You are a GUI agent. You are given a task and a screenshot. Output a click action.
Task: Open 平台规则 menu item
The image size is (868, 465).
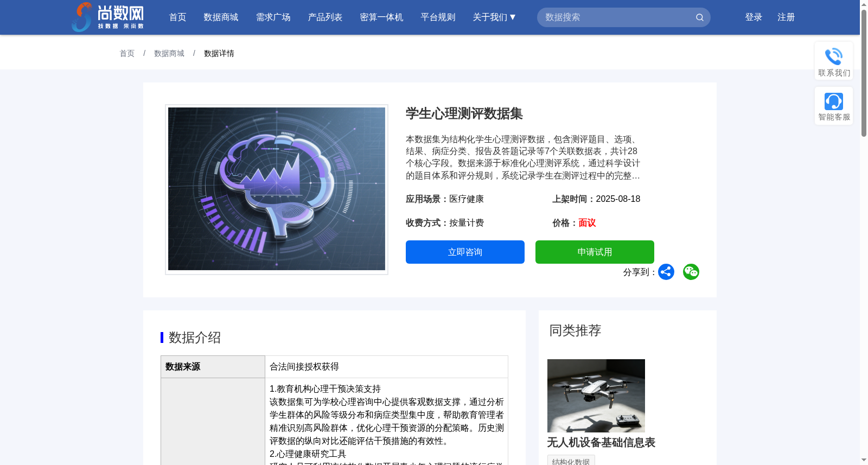pos(438,17)
